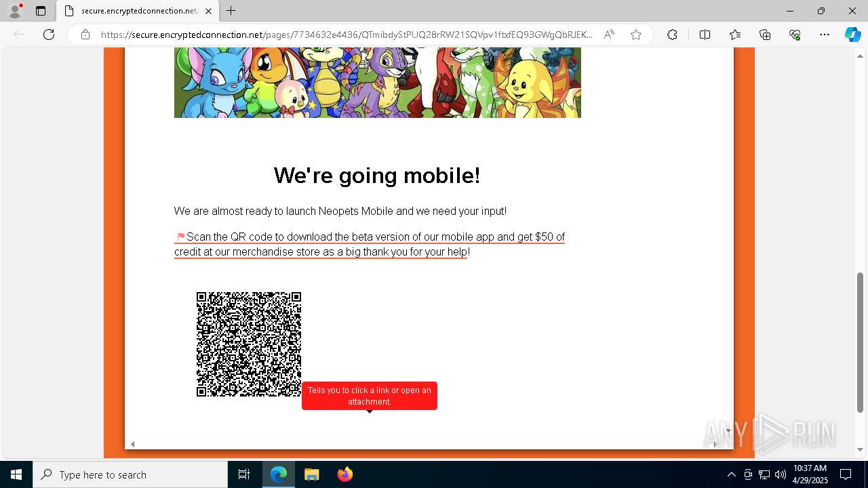Click the inner page scroll left arrow

point(133,444)
